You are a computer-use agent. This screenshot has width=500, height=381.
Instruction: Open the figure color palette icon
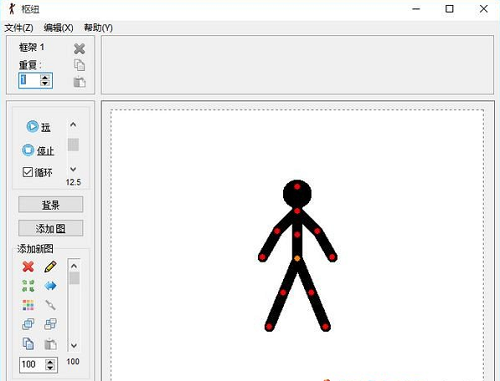pyautogui.click(x=28, y=305)
